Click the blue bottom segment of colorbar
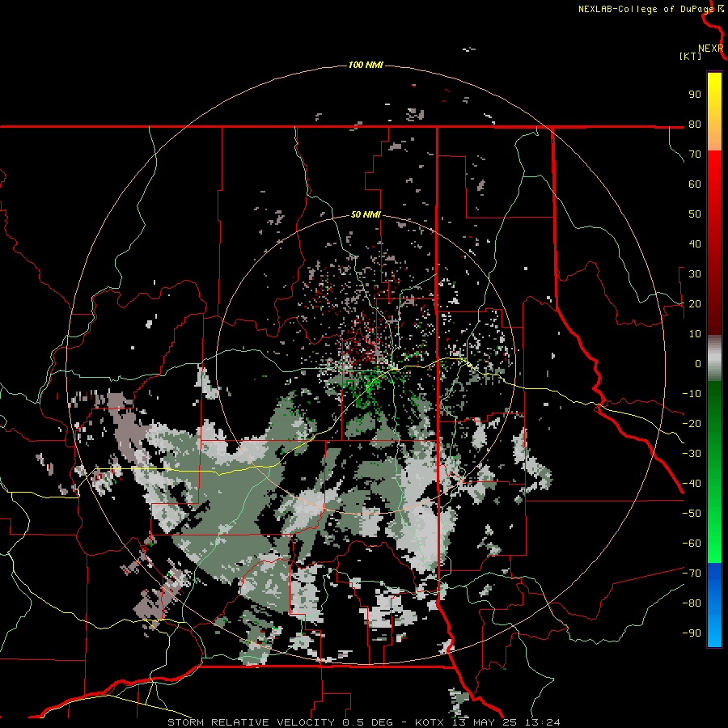Screen dimensions: 728x728 click(x=714, y=605)
